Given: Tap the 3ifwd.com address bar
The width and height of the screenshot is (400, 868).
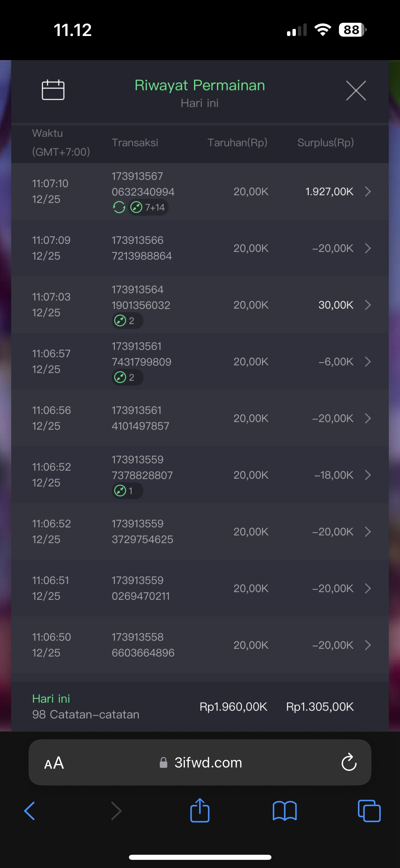Looking at the screenshot, I should point(208,763).
